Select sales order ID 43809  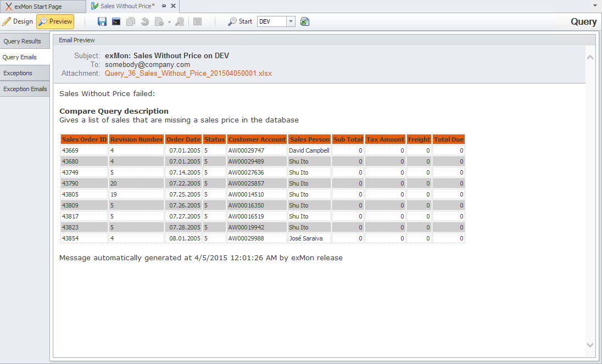click(70, 205)
